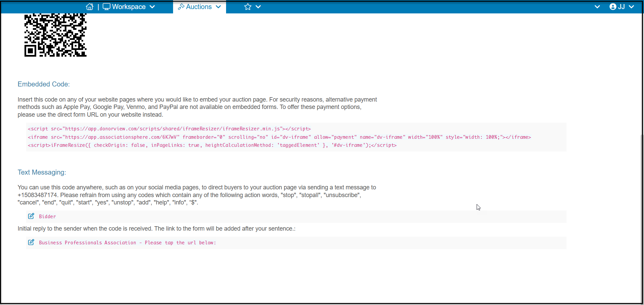The image size is (644, 305).
Task: Click the iFrameResize script code line
Action: (212, 145)
